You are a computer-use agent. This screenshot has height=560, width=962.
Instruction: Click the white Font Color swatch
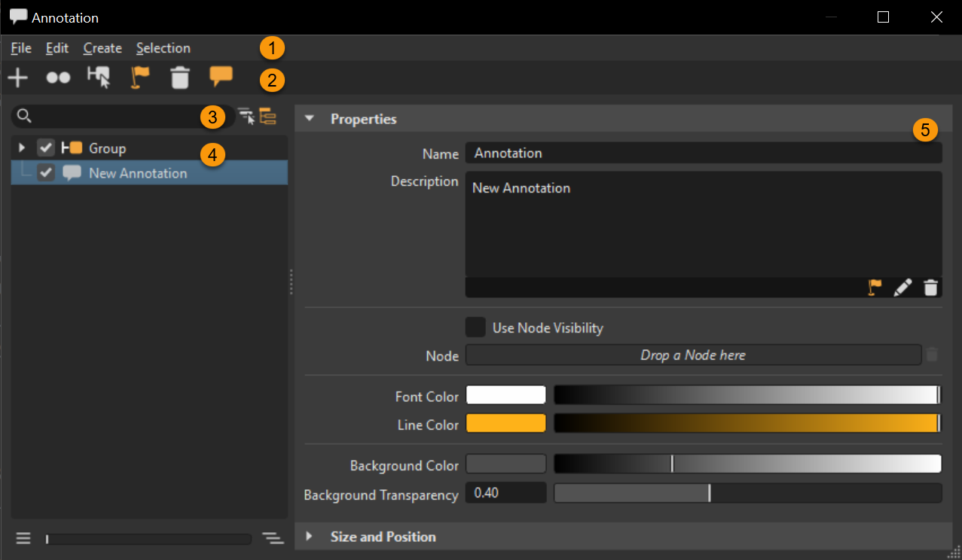click(x=505, y=396)
